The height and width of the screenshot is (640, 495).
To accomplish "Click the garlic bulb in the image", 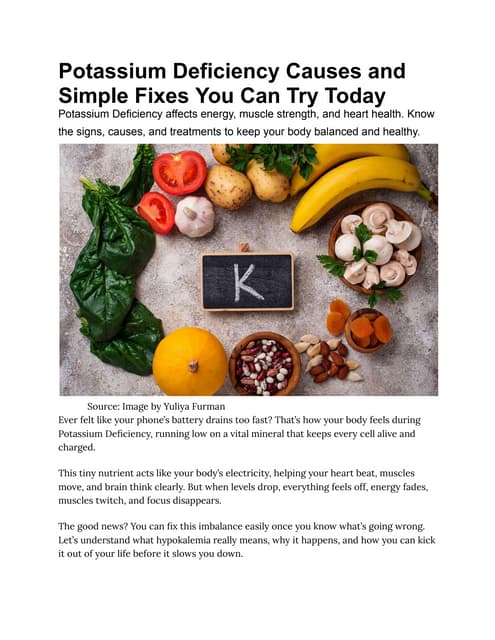I will (x=194, y=216).
